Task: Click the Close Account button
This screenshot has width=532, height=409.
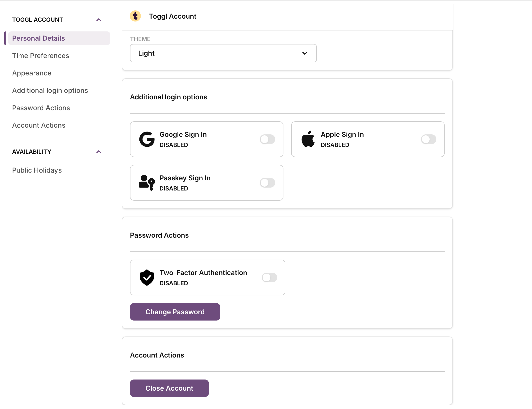Action: click(169, 388)
